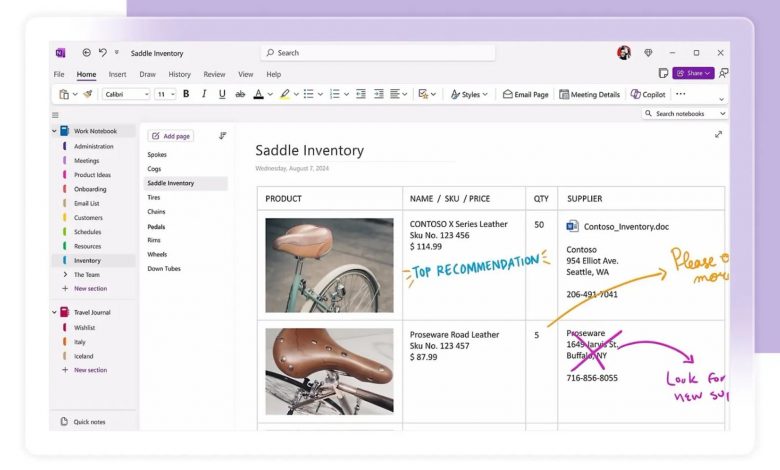Click the increase indent icon
780x470 pixels.
point(379,94)
